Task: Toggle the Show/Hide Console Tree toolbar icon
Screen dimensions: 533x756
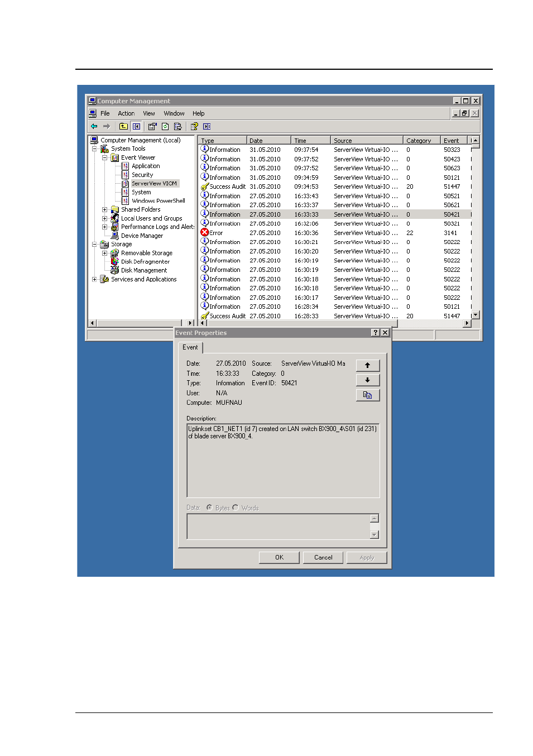Action: [136, 126]
